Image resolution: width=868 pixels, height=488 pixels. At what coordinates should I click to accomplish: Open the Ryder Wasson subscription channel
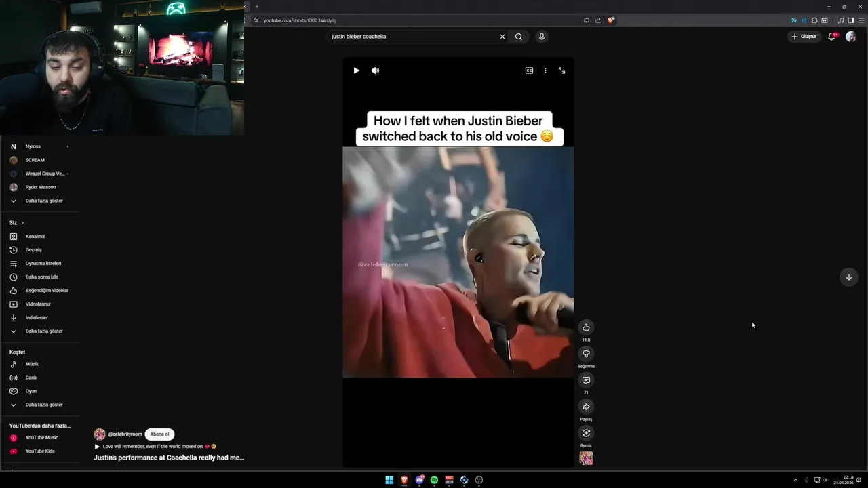pos(39,187)
